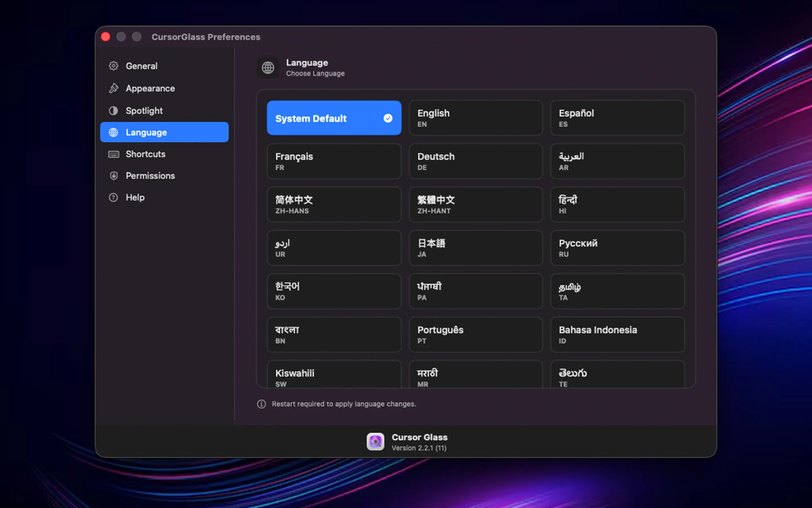Select the Deutsch language card
The image size is (812, 508).
point(476,161)
